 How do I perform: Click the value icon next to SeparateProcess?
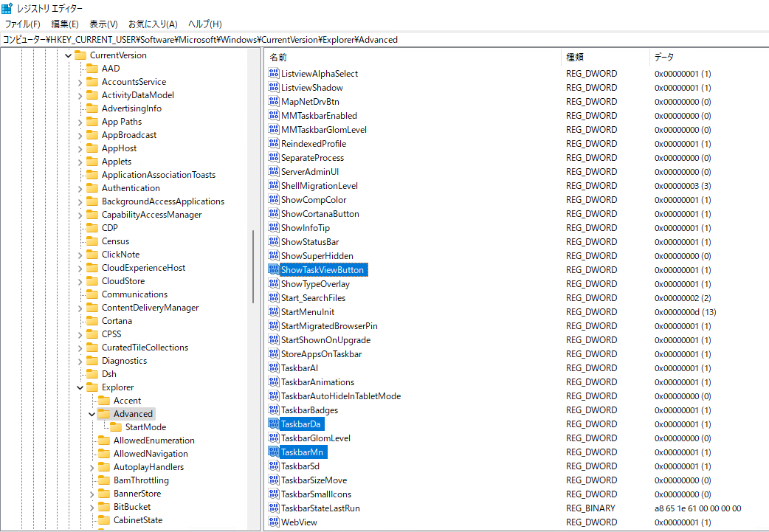click(274, 158)
